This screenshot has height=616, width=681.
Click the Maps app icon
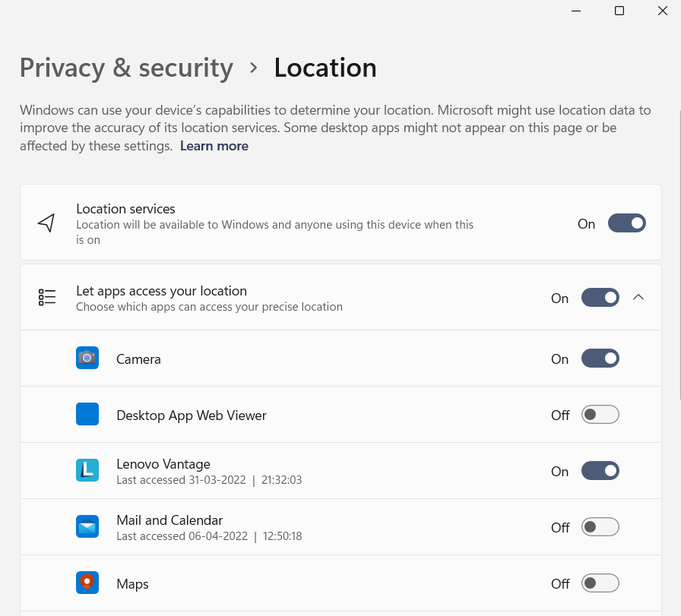(87, 583)
